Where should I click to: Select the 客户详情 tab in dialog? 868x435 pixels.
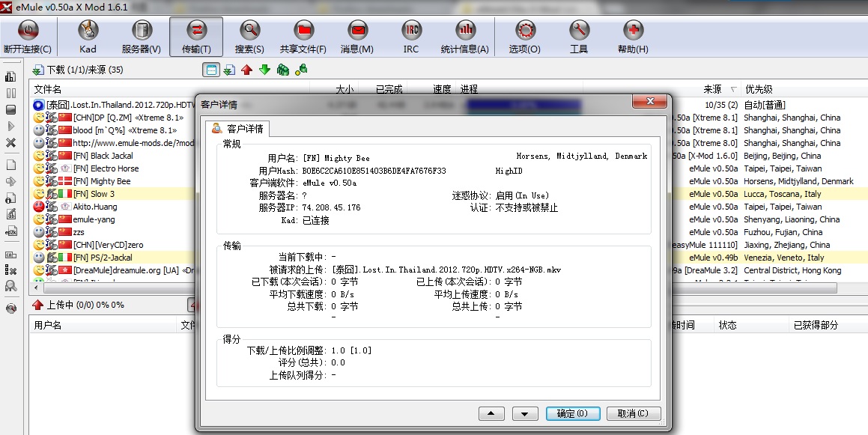tap(239, 129)
